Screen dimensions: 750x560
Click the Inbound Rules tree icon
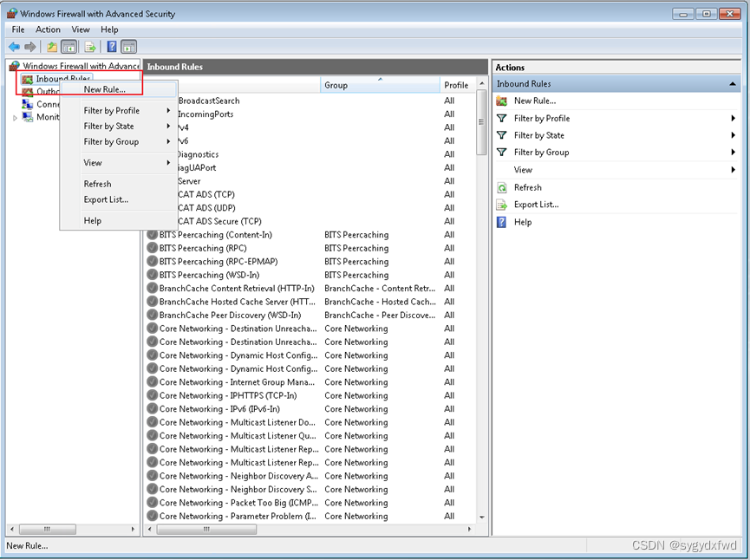[27, 79]
